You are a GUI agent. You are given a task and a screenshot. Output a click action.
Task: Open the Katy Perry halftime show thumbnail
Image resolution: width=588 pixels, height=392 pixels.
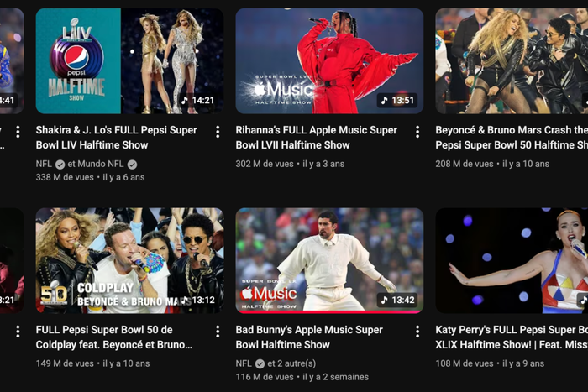point(512,260)
